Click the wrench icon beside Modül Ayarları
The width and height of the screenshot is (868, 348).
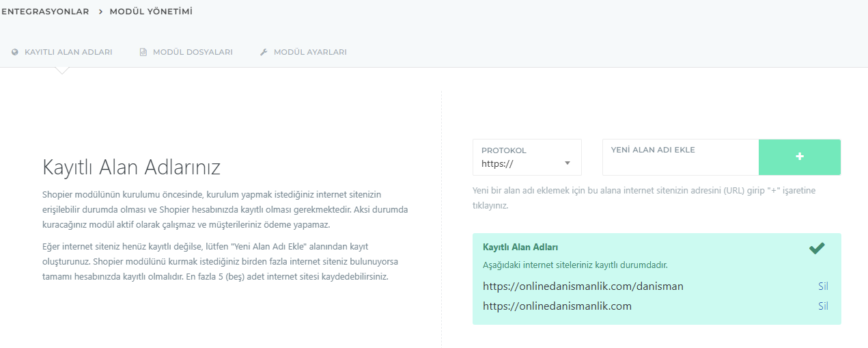(x=264, y=52)
